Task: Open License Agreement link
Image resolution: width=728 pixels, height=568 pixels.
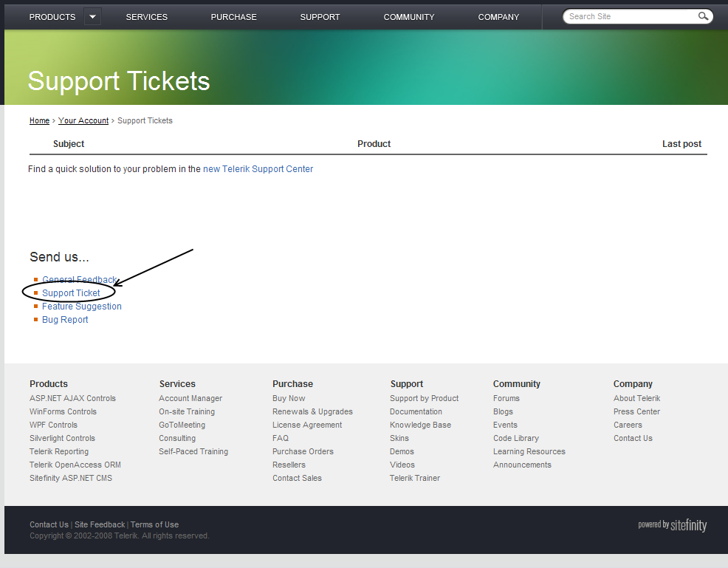Action: pyautogui.click(x=307, y=425)
